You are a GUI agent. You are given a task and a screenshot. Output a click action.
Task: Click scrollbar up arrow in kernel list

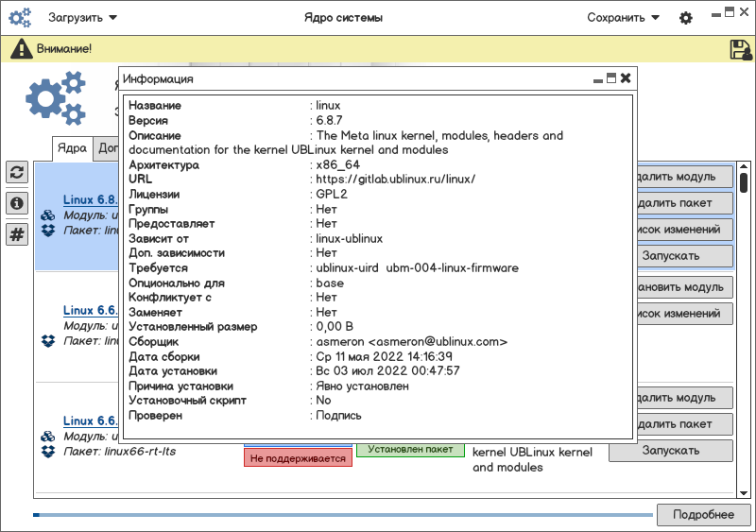tap(744, 166)
